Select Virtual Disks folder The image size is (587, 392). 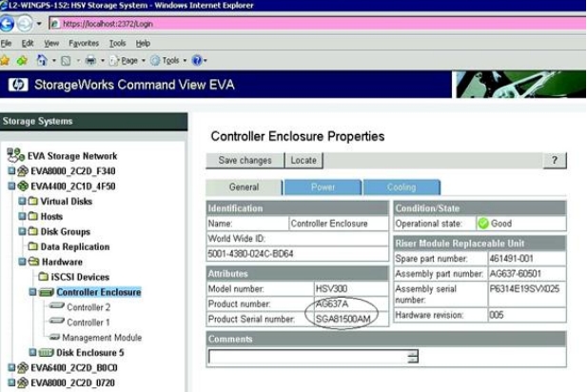coord(67,202)
